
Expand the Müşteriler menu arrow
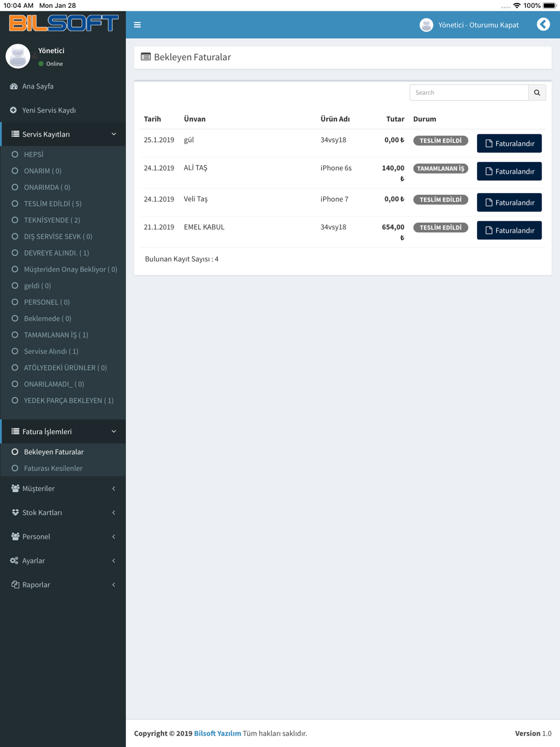coord(114,488)
